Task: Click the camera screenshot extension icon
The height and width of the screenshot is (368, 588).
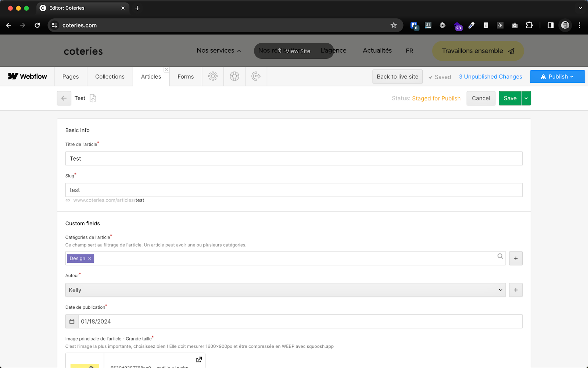Action: pos(514,25)
